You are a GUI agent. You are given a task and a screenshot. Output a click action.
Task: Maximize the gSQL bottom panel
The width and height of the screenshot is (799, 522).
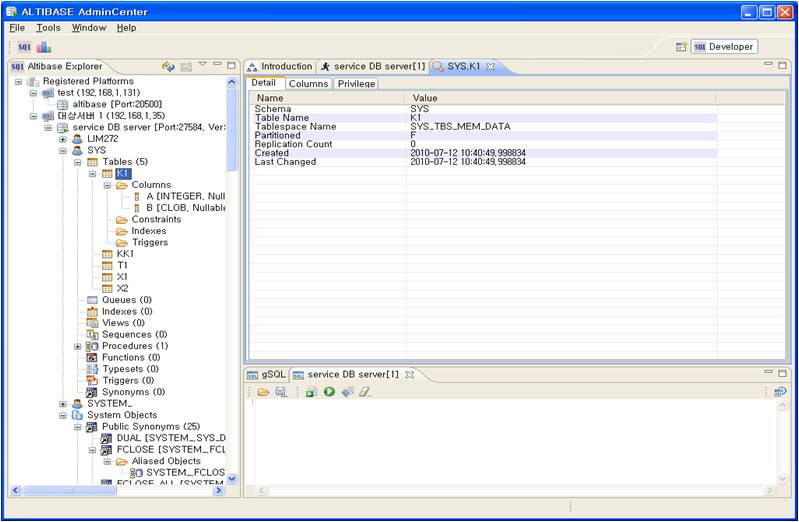[782, 373]
